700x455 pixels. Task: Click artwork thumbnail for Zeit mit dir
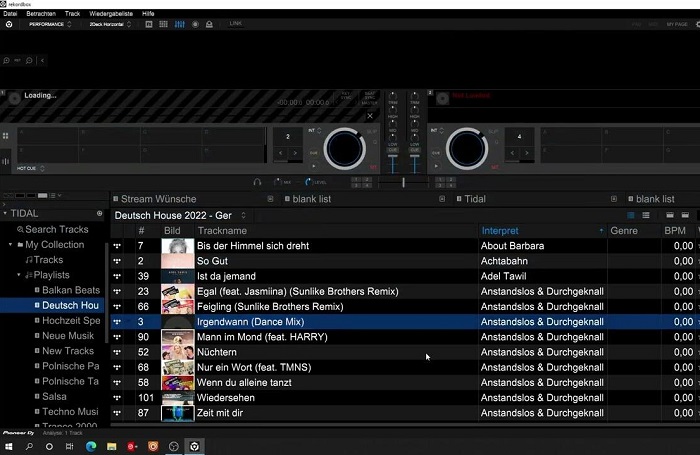point(178,413)
